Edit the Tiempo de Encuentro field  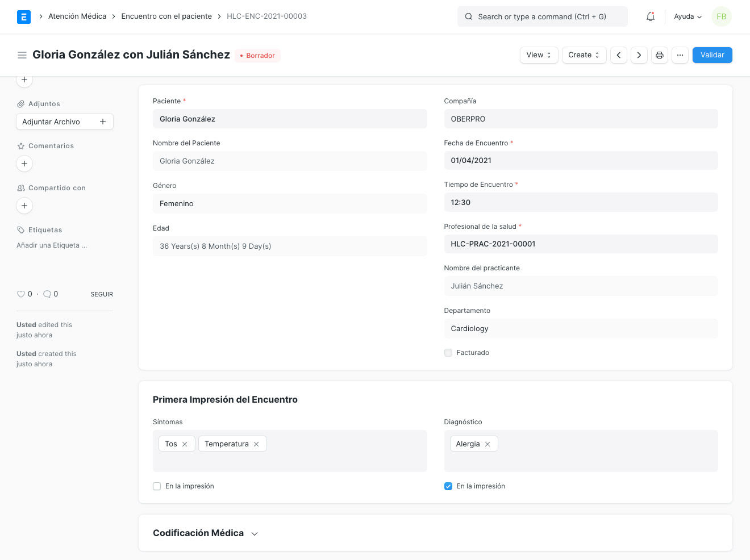pyautogui.click(x=581, y=202)
